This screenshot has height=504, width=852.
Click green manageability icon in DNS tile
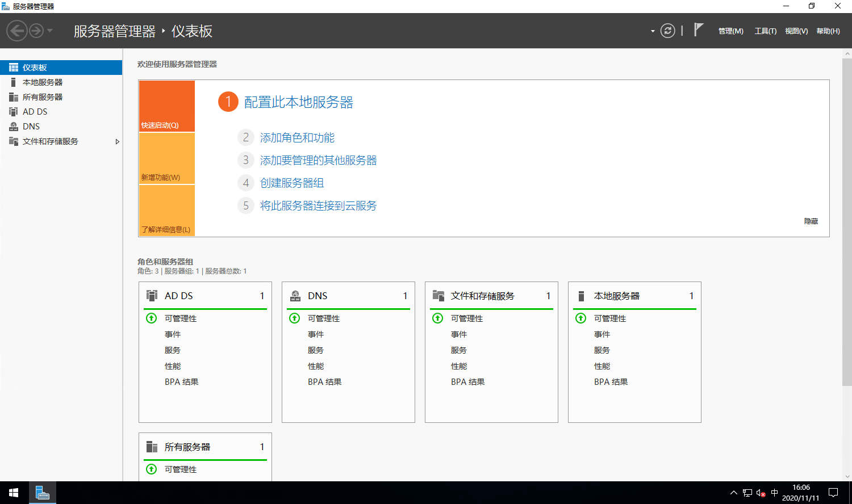pyautogui.click(x=294, y=318)
